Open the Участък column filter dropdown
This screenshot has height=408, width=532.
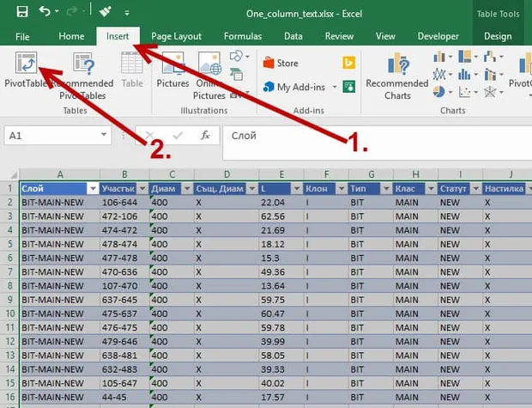click(x=142, y=189)
